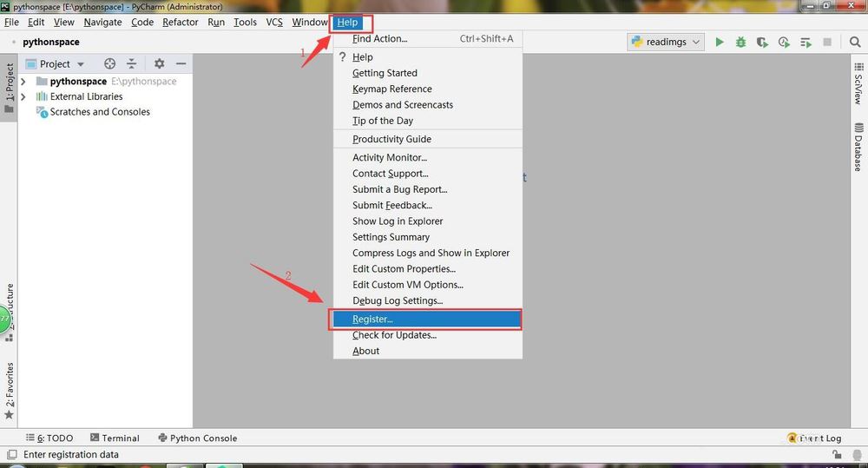Open the Python Console tool window
Image resolution: width=868 pixels, height=468 pixels.
point(198,438)
